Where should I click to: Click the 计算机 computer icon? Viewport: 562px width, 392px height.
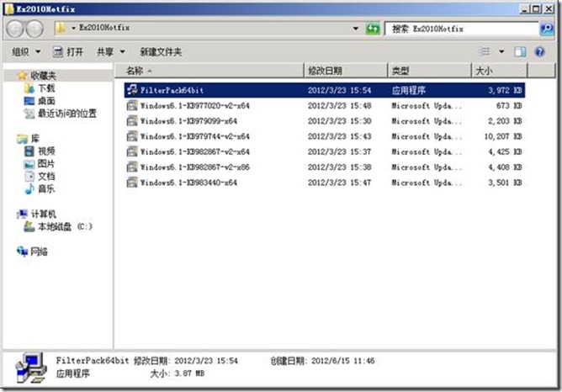click(x=22, y=214)
